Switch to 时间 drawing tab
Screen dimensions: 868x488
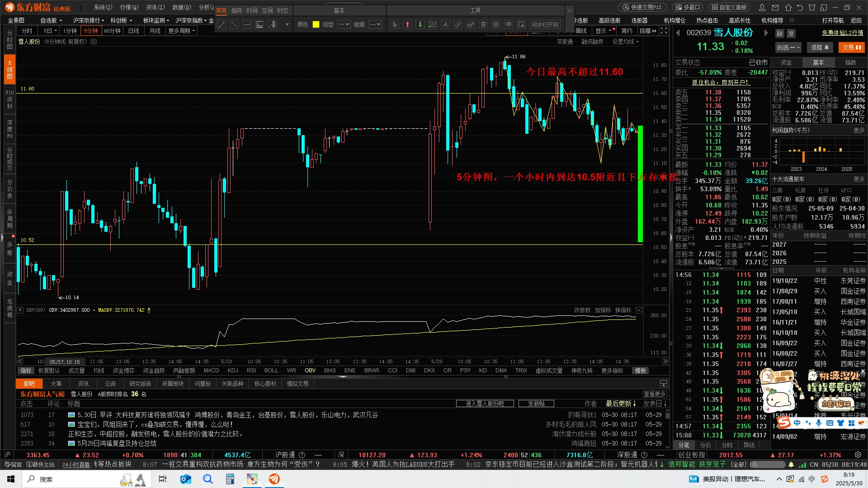click(252, 10)
